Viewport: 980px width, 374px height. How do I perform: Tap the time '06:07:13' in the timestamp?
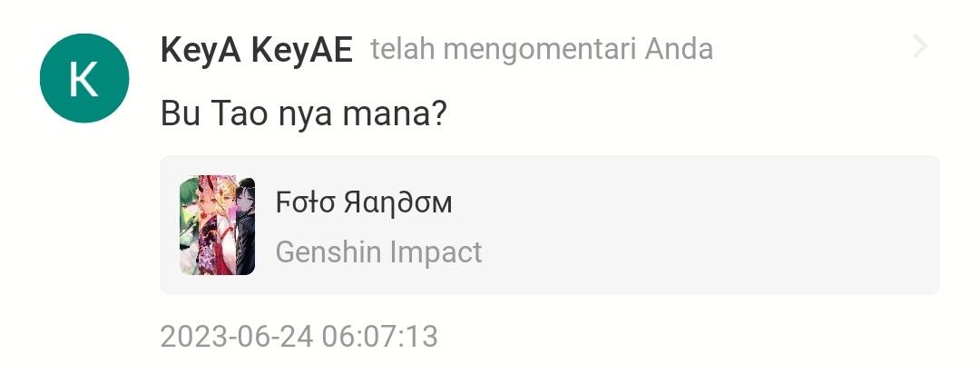point(380,337)
